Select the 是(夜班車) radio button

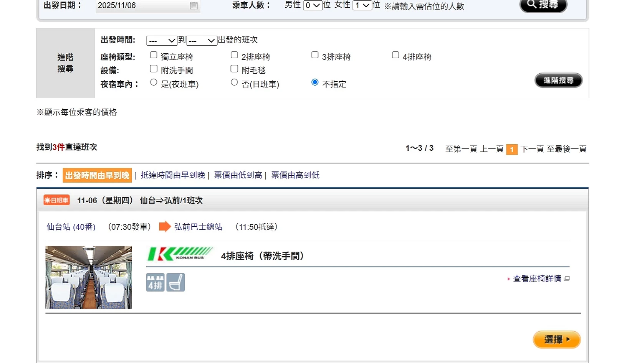point(154,82)
